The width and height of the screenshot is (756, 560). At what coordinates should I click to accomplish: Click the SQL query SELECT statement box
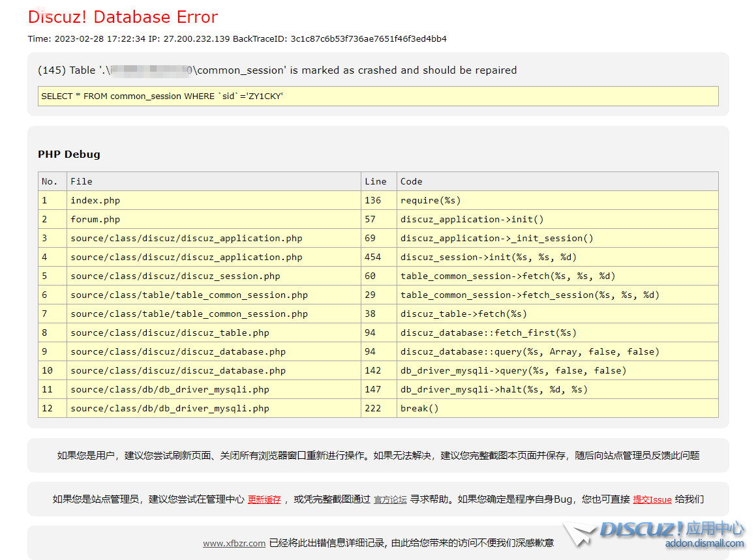[x=378, y=96]
